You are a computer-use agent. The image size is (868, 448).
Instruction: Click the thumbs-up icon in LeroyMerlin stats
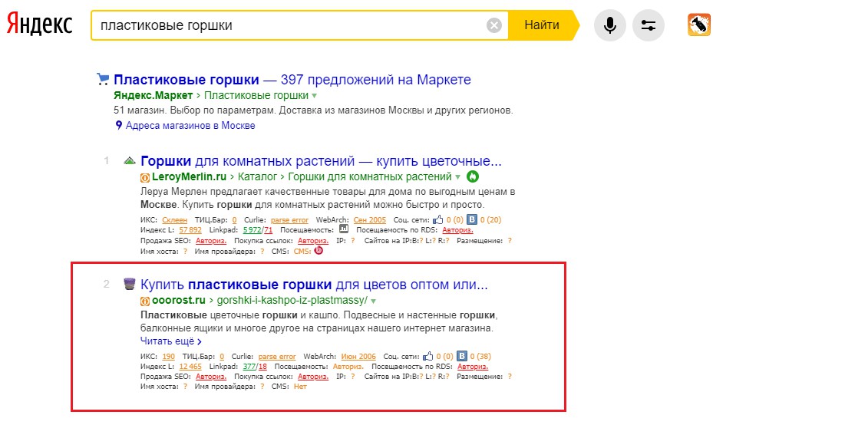(x=438, y=219)
